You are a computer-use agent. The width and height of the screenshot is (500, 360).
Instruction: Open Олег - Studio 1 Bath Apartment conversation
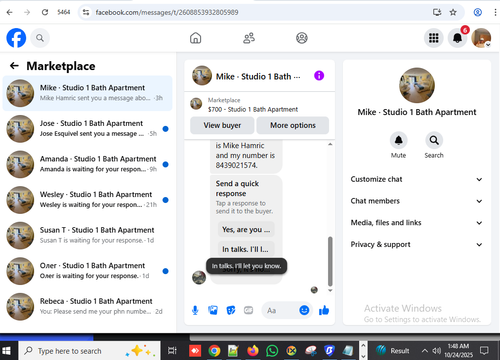(87, 271)
